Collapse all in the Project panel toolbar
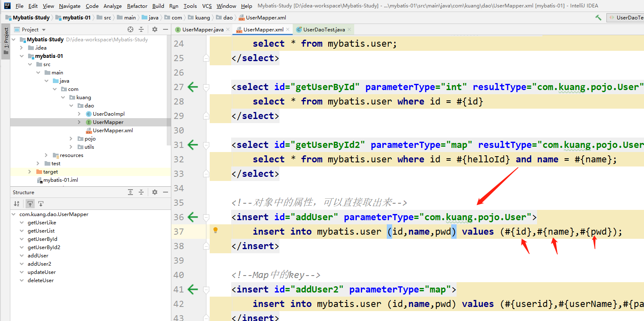The height and width of the screenshot is (321, 644). [141, 29]
